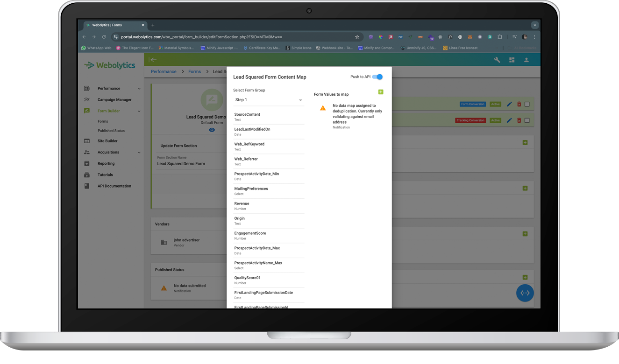Select the ProspectActivityName_Max field
The image size is (619, 364).
pos(269,266)
